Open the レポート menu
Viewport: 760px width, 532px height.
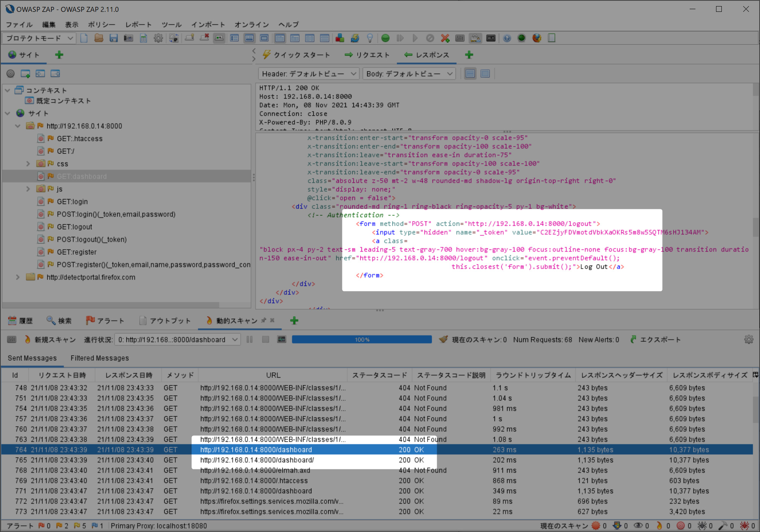click(138, 24)
